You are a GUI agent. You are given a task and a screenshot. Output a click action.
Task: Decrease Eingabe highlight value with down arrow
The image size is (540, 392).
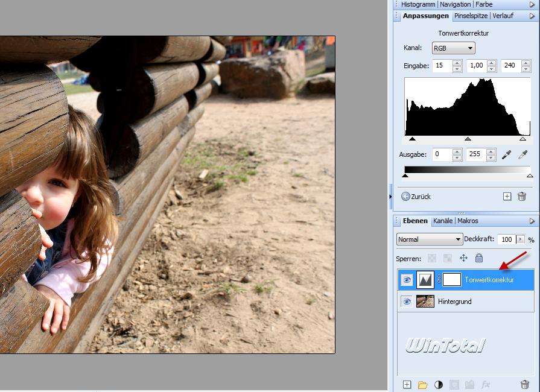pyautogui.click(x=526, y=69)
